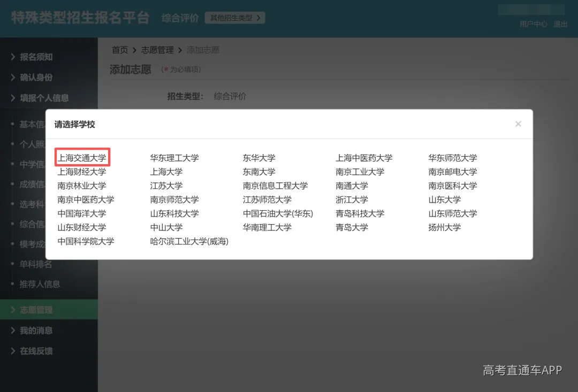Select 中山大学

(x=166, y=227)
